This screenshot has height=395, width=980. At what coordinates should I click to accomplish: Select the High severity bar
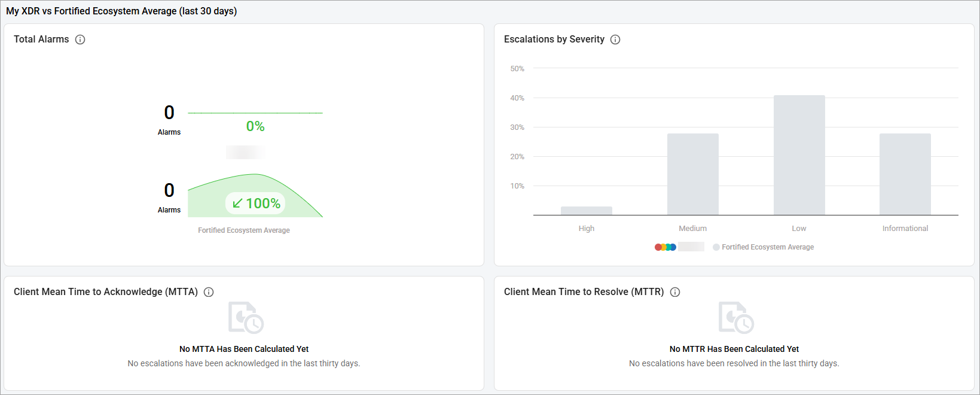[586, 211]
